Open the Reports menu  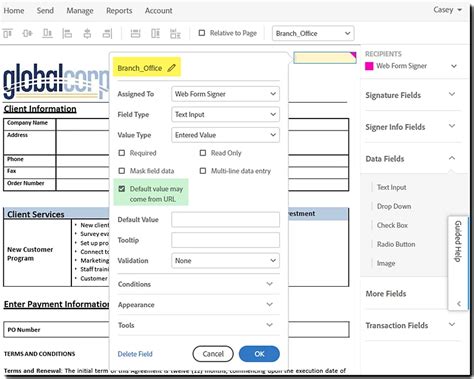point(119,11)
